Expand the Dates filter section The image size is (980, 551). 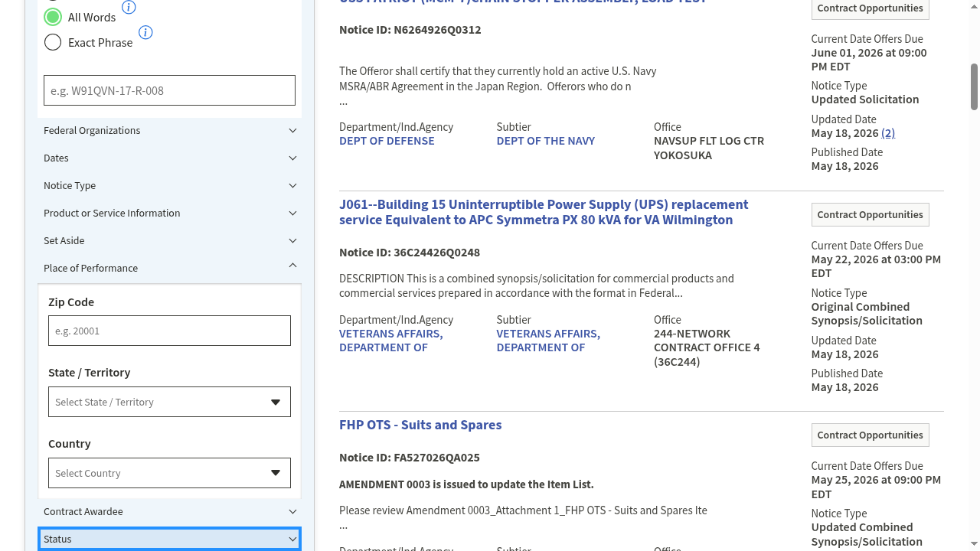click(x=169, y=158)
